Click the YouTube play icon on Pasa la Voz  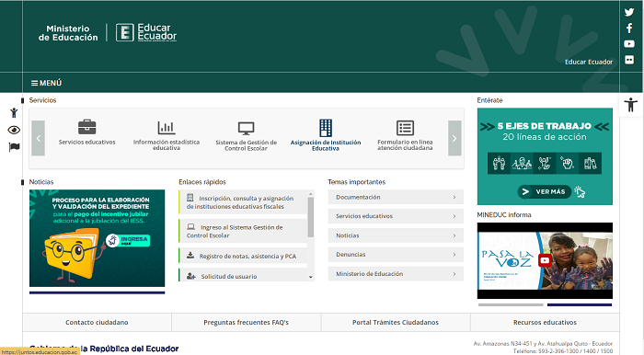coord(545,260)
